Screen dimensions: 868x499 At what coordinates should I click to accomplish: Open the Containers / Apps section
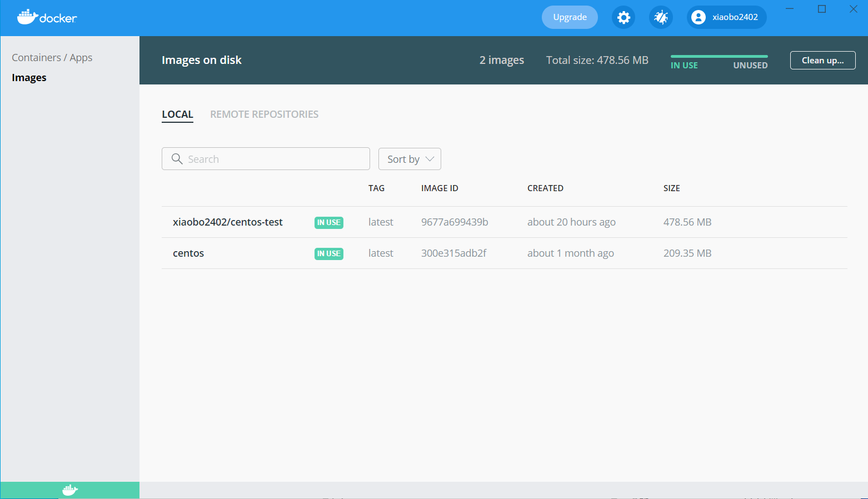point(52,57)
